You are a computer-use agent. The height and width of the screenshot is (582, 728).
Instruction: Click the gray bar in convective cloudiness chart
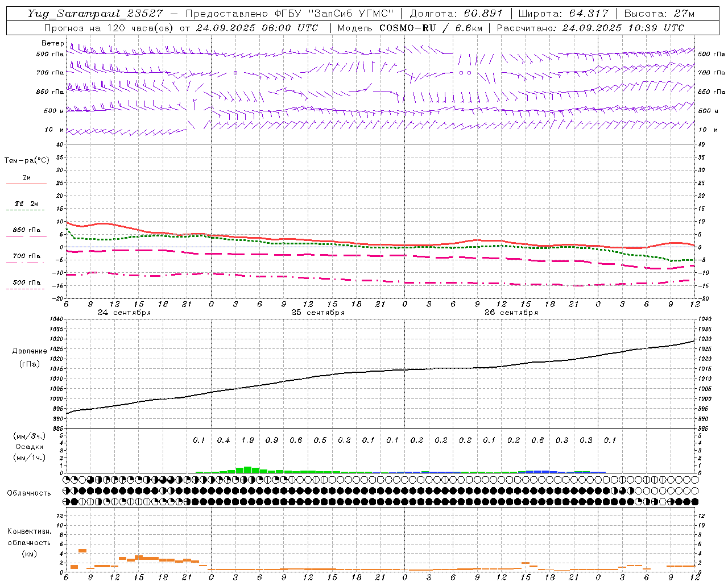[526, 563]
